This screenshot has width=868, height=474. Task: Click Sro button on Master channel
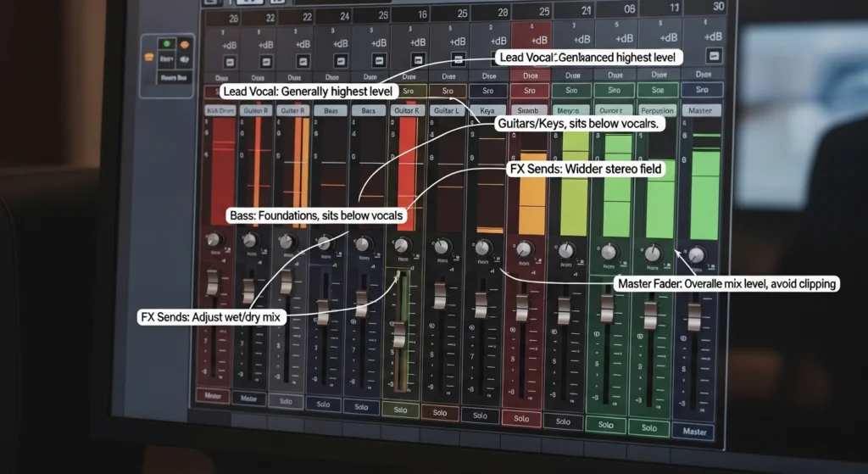click(702, 89)
